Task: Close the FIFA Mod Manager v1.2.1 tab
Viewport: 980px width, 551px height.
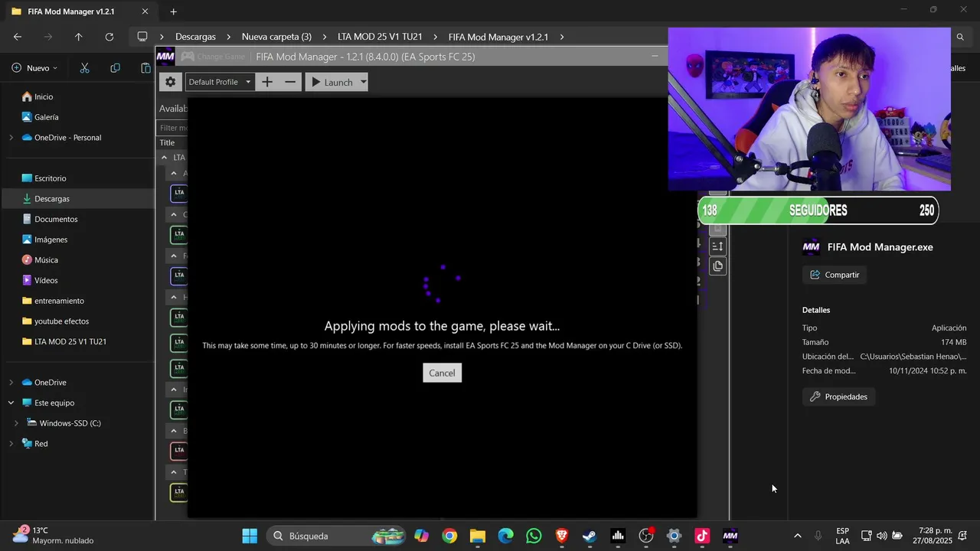Action: [145, 11]
